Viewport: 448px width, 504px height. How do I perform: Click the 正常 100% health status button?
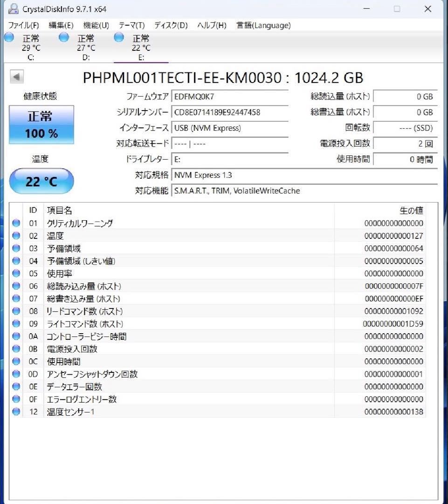click(41, 124)
